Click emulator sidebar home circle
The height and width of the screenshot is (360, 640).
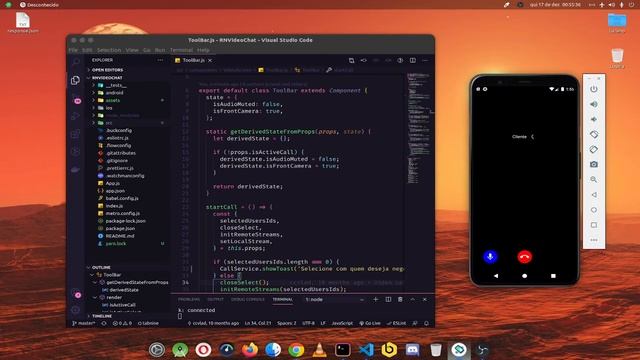(x=594, y=210)
